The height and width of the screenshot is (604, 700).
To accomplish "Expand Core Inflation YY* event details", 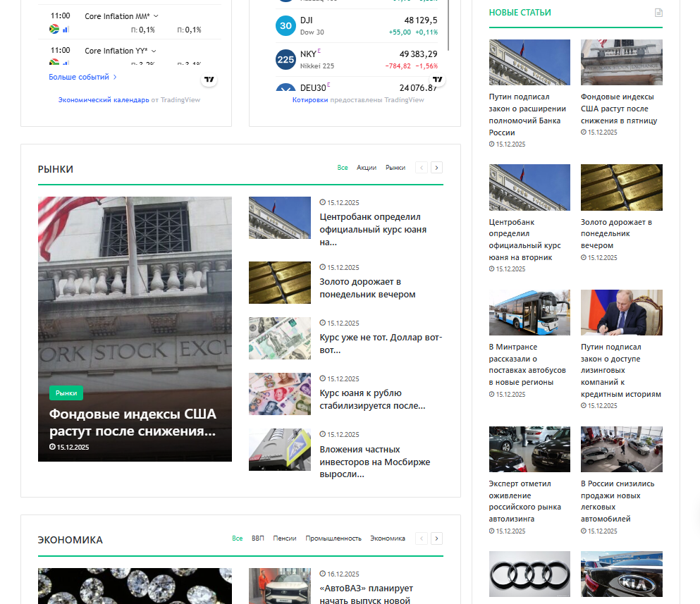I will coord(154,51).
